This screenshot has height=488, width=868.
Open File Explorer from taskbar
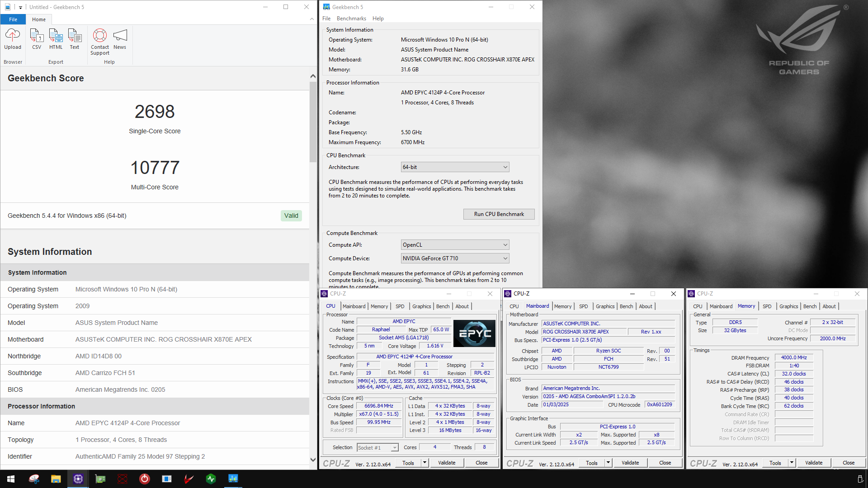point(56,479)
